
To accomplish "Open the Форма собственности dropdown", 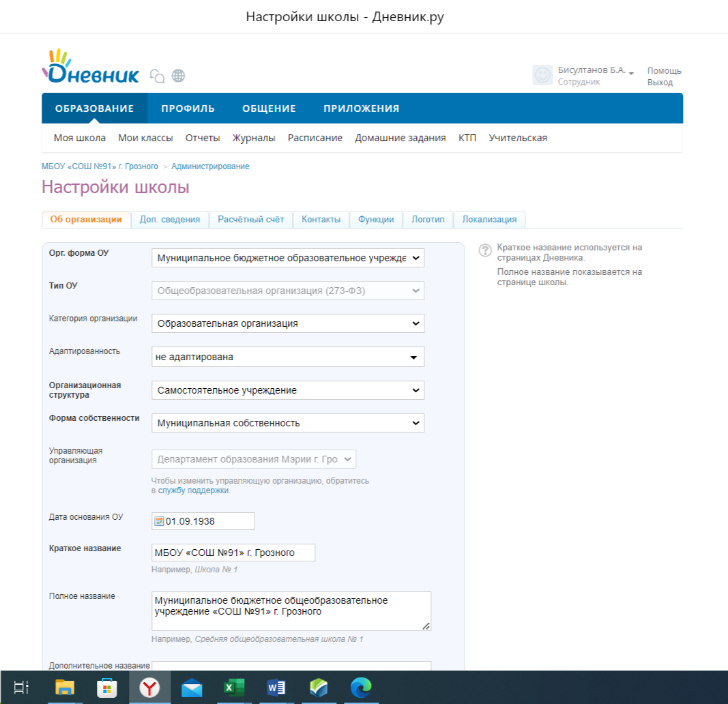I will (x=287, y=423).
